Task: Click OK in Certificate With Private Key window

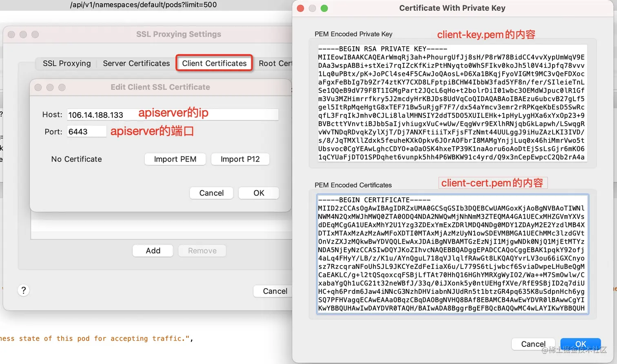Action: click(580, 344)
